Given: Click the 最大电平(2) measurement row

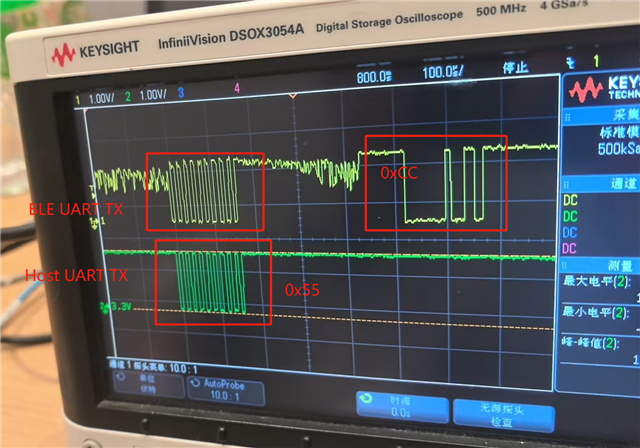Looking at the screenshot, I should point(600,289).
